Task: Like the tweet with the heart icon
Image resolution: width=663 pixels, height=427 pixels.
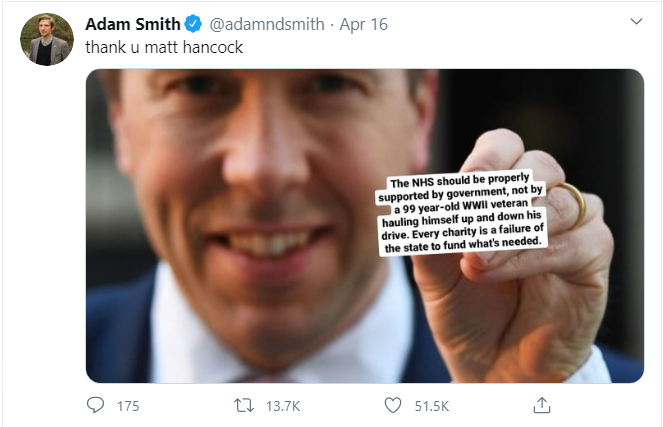Action: click(x=393, y=406)
